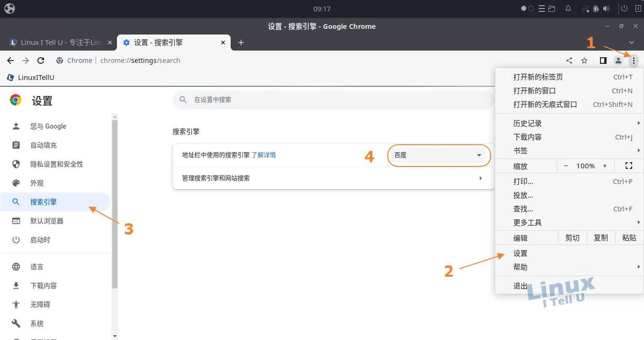The image size is (644, 340).
Task: Open the Chrome three-dot menu button
Action: coord(634,61)
